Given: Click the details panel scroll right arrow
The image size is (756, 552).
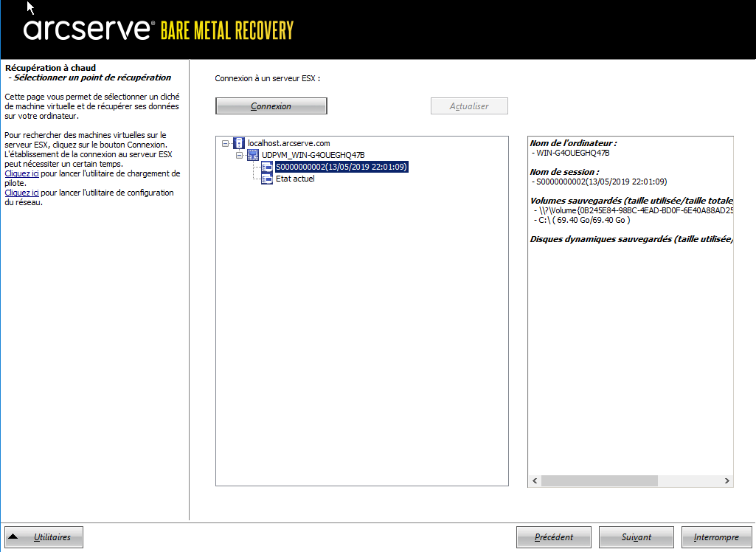Looking at the screenshot, I should click(x=727, y=480).
